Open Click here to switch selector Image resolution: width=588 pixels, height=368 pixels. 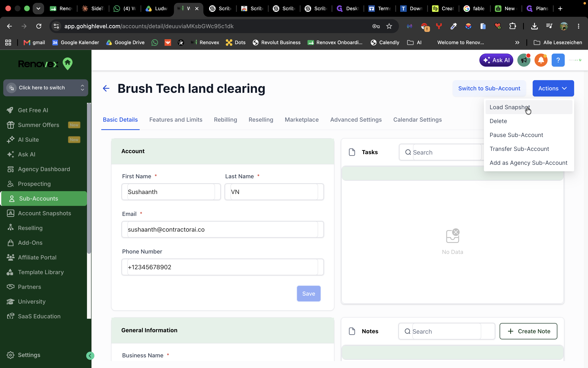pos(46,88)
